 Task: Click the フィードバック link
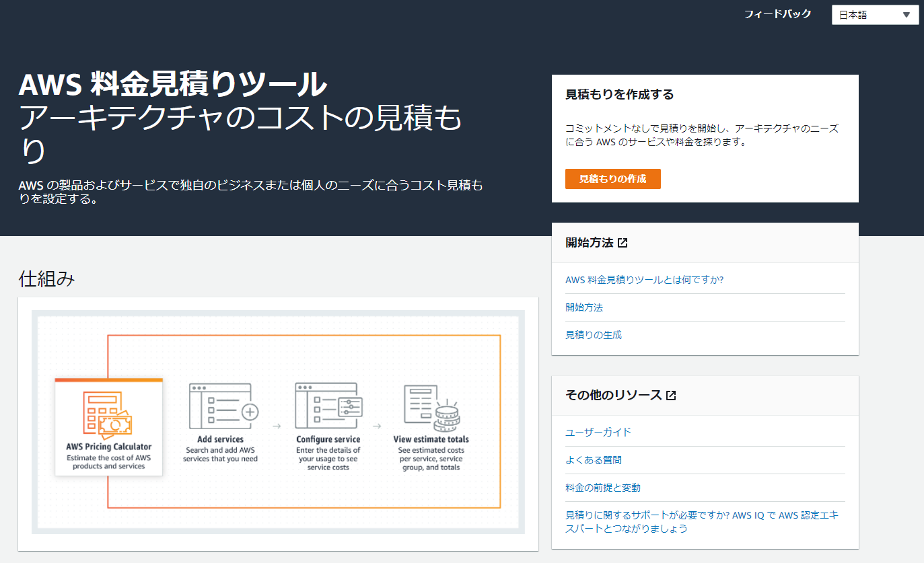pos(777,13)
